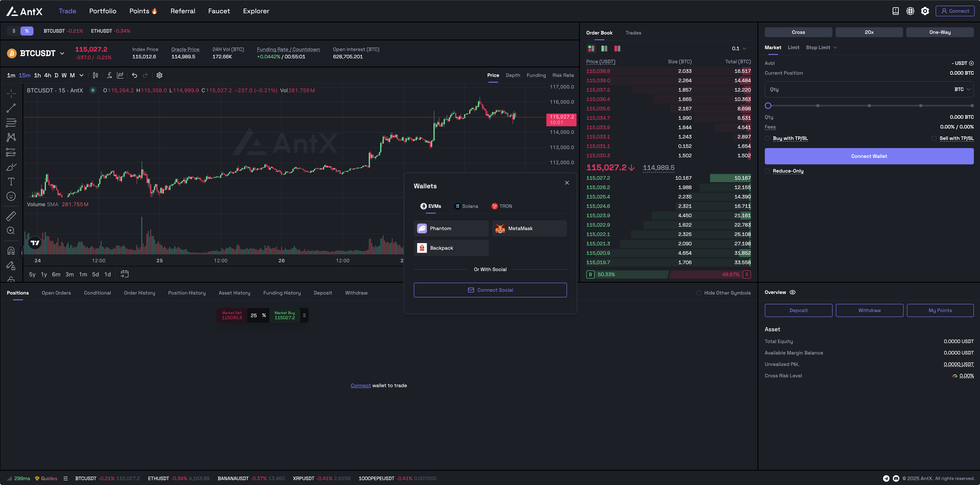Check Hide Other Symbols
Image resolution: width=980 pixels, height=485 pixels.
pyautogui.click(x=699, y=293)
